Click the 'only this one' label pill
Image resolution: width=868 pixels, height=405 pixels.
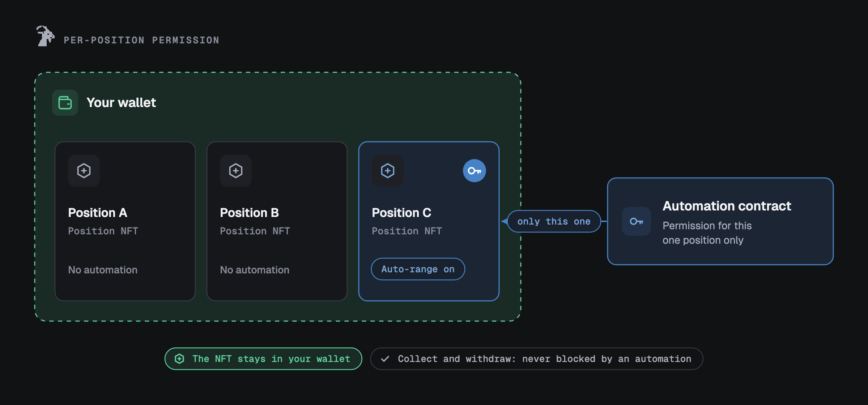click(554, 221)
